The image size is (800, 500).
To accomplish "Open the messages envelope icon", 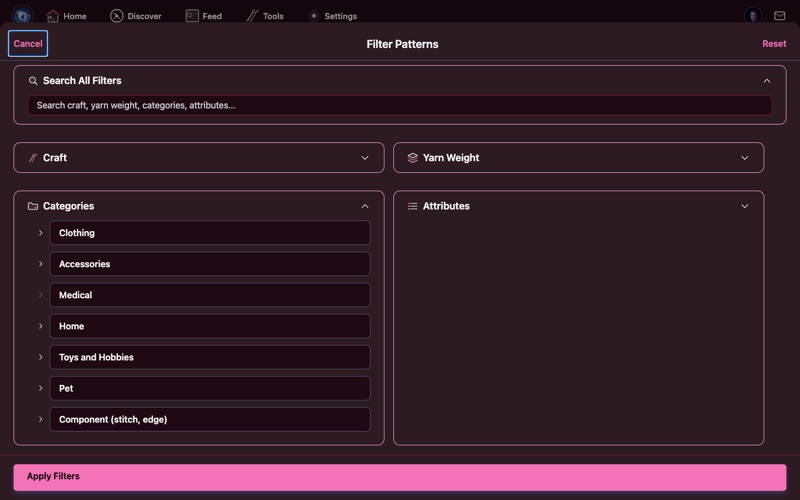I will coord(780,16).
